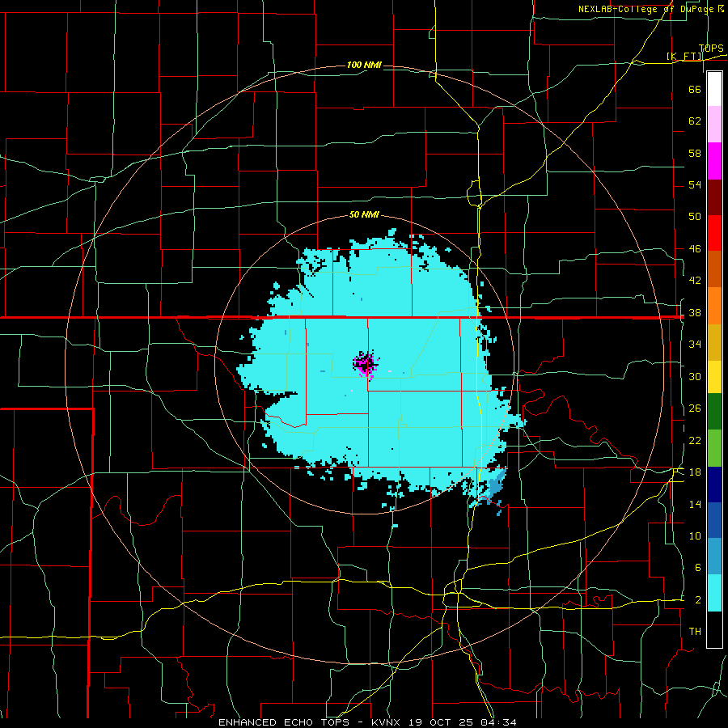Click the light pink swatch in the color scale
Image resolution: width=728 pixels, height=728 pixels.
(x=714, y=124)
